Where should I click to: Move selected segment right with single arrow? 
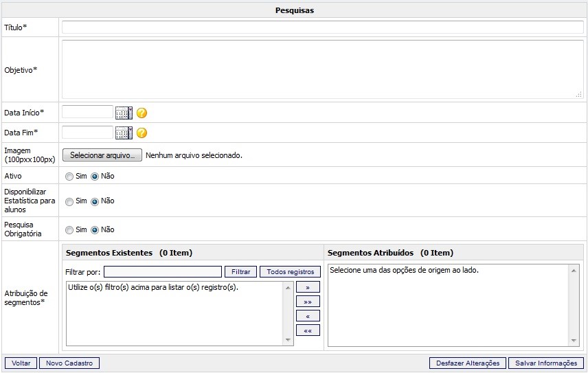pos(308,287)
